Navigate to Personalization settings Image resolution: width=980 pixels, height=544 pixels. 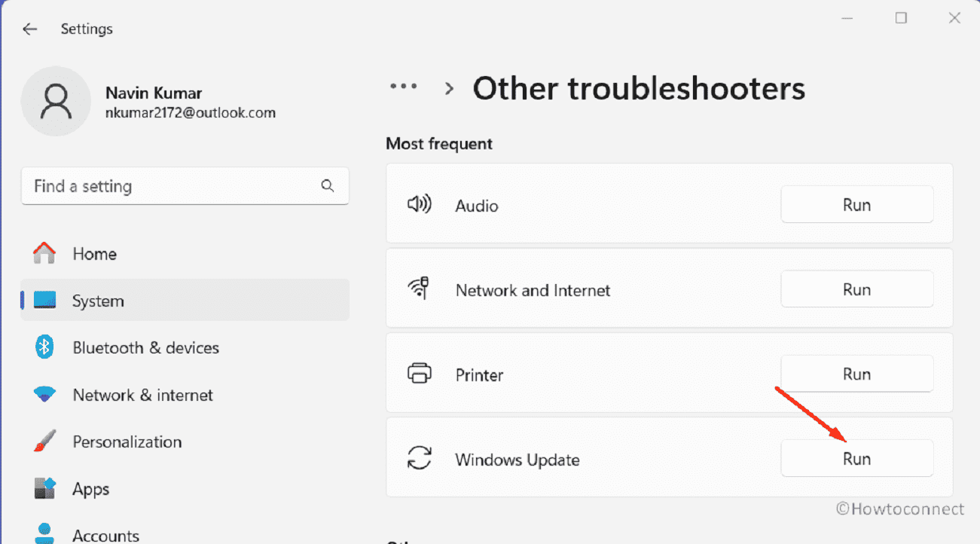[185, 442]
